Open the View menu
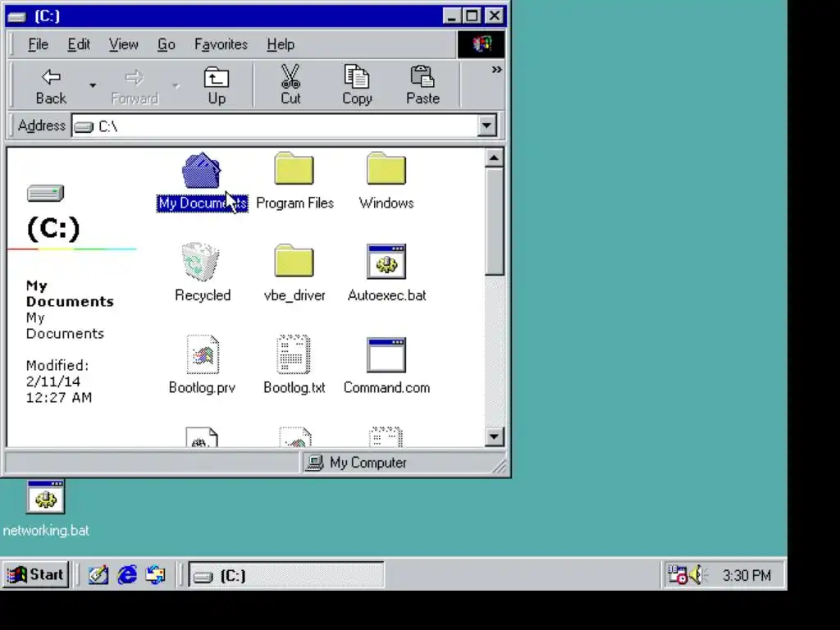Viewport: 840px width, 630px height. 124,44
